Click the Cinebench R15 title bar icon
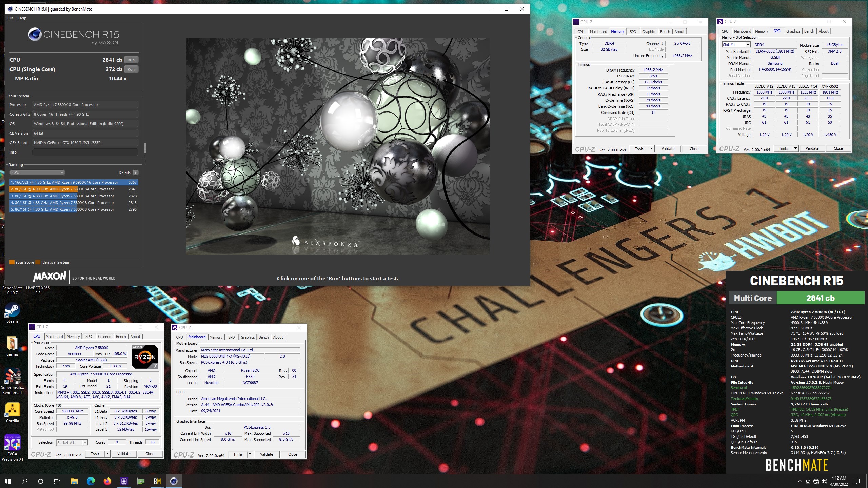 click(10, 9)
